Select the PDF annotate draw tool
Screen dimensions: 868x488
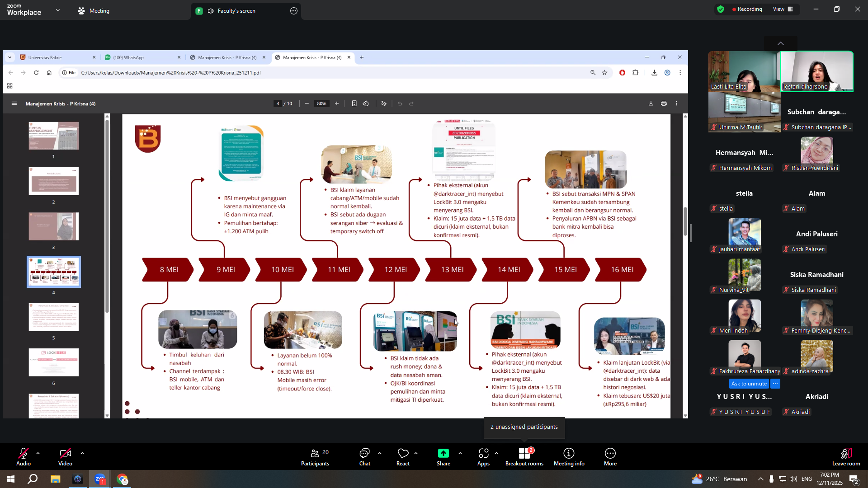384,103
